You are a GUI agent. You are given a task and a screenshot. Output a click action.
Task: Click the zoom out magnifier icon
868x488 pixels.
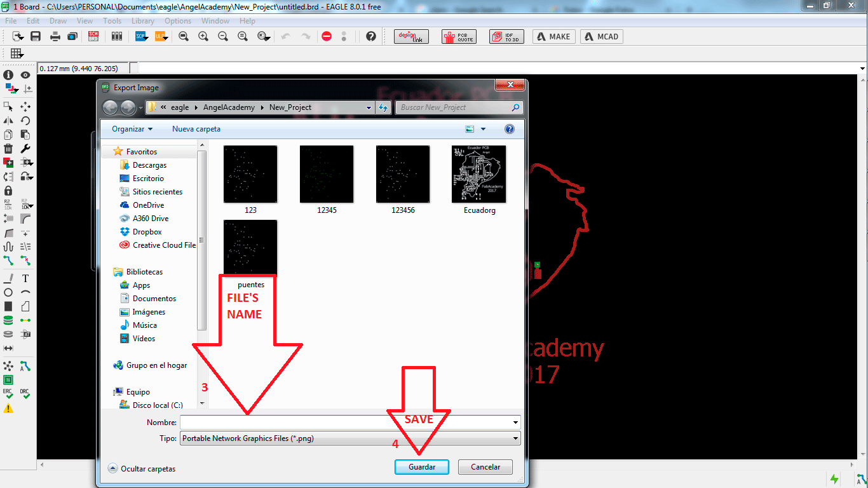[x=223, y=36]
